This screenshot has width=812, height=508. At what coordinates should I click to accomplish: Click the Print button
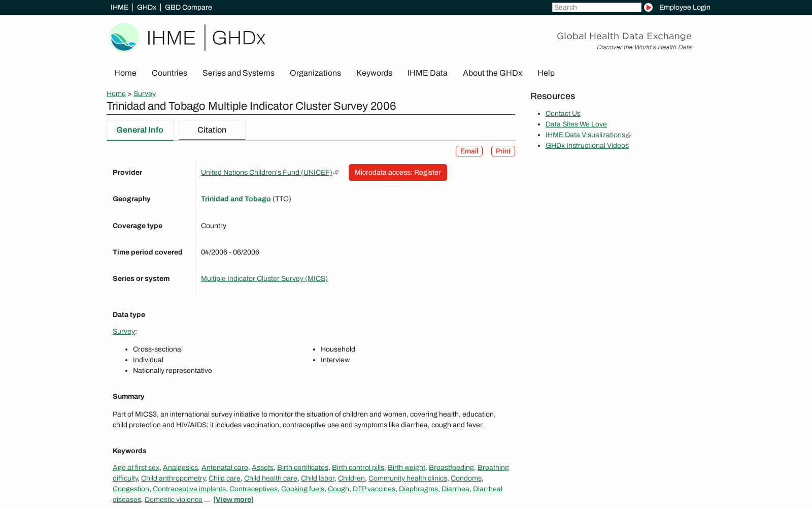click(x=503, y=151)
